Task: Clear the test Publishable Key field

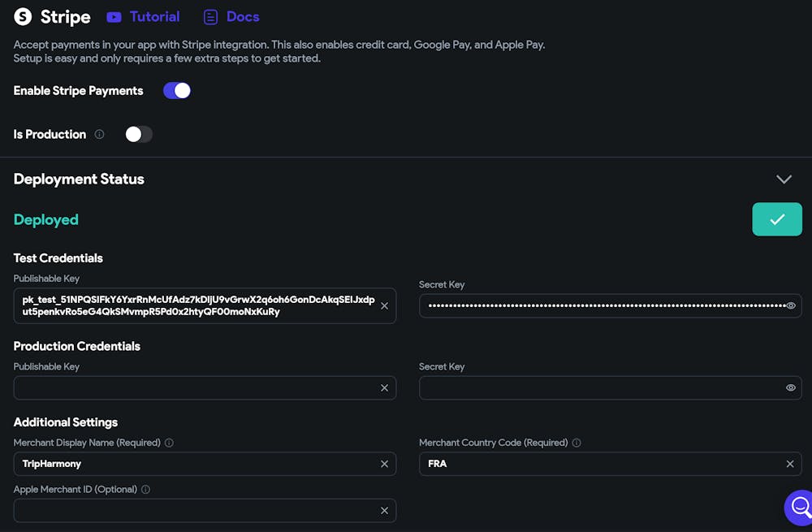Action: (x=385, y=306)
